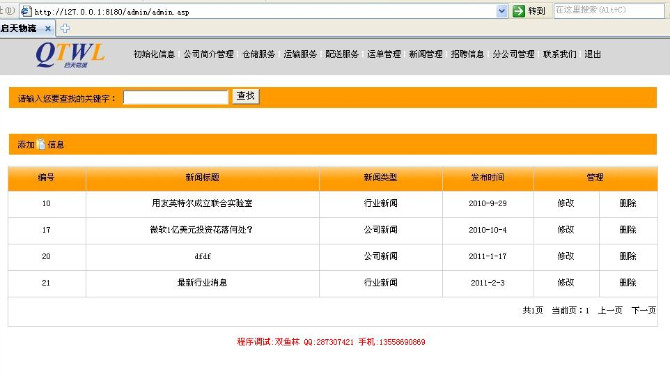Open 运输服务 menu

click(x=300, y=54)
